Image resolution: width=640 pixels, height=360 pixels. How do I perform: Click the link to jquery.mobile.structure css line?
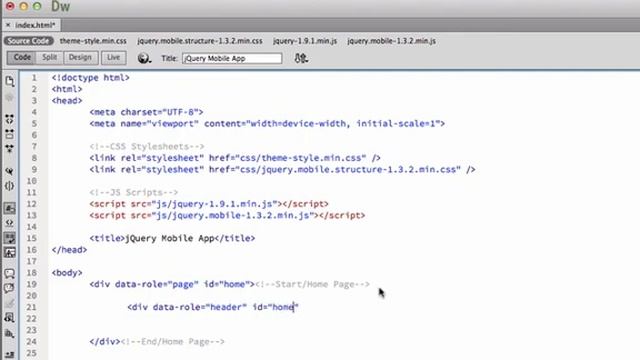pyautogui.click(x=282, y=169)
